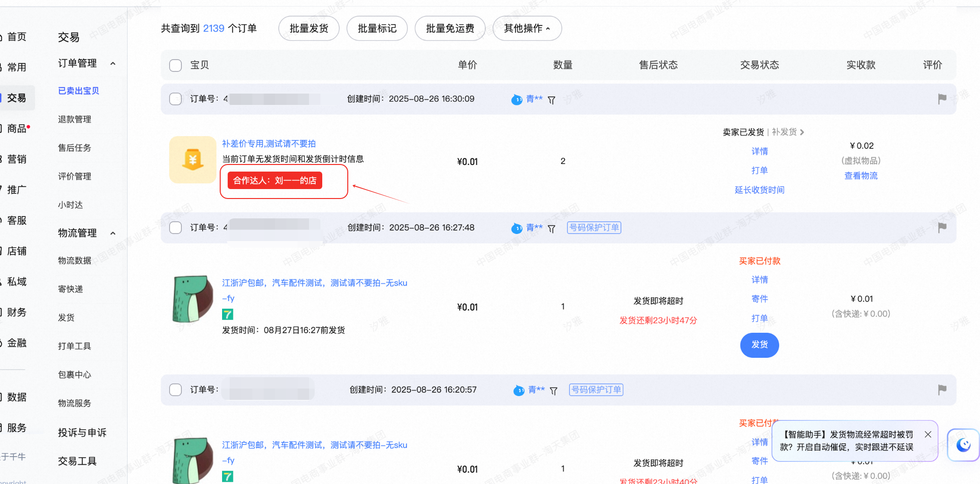Open 推广 in main sidebar
The image size is (980, 484).
pos(17,190)
